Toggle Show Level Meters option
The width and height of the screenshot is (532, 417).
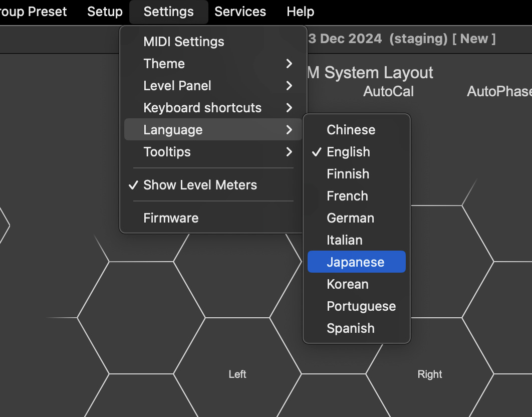click(x=200, y=185)
